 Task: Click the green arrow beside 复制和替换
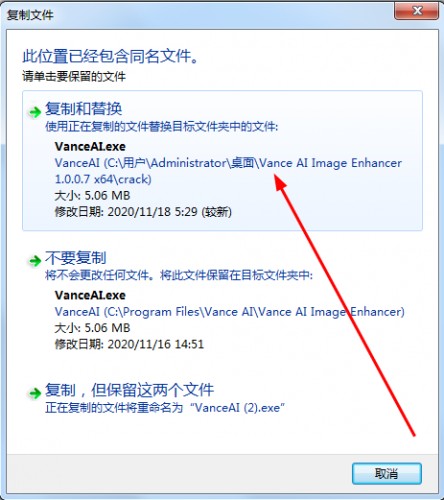[x=35, y=112]
